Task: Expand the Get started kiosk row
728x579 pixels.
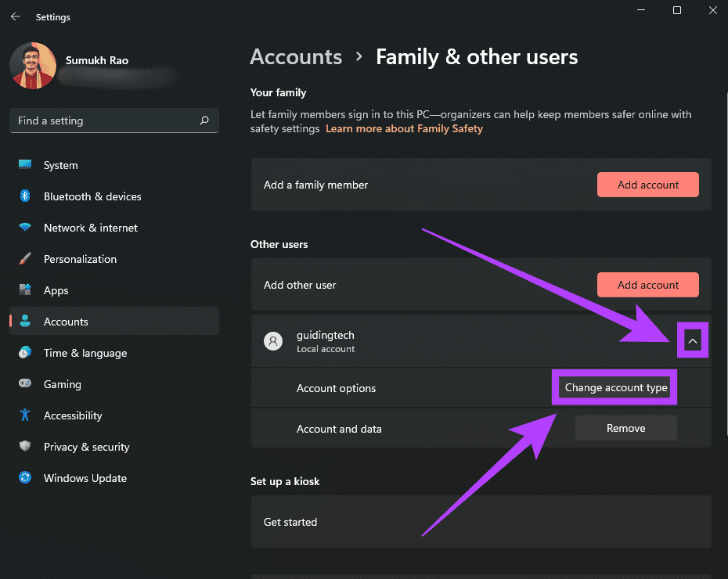Action: (481, 522)
